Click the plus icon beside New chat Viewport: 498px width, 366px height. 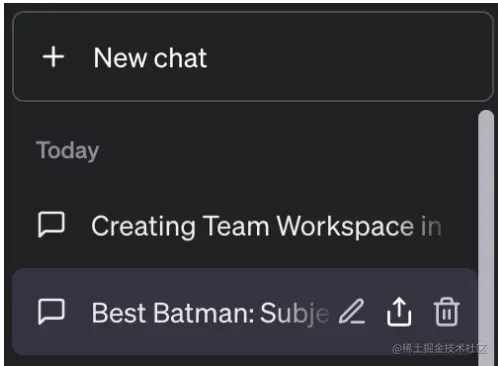coord(53,57)
